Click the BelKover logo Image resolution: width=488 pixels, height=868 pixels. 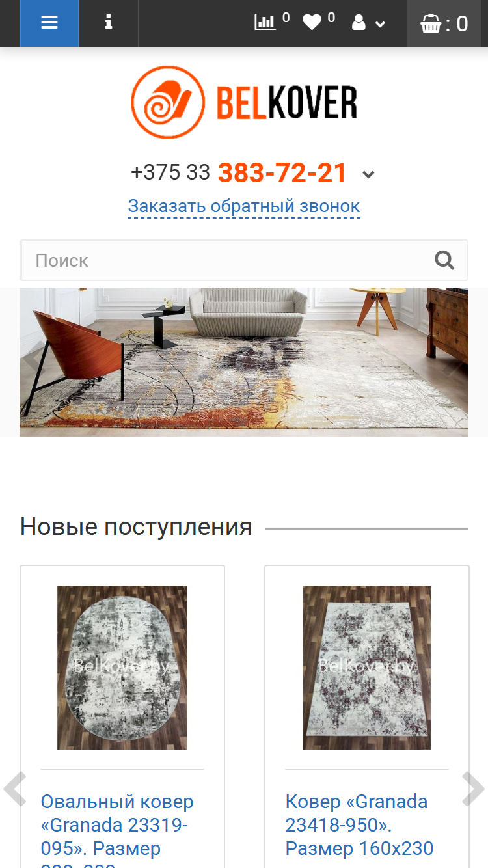(x=244, y=102)
